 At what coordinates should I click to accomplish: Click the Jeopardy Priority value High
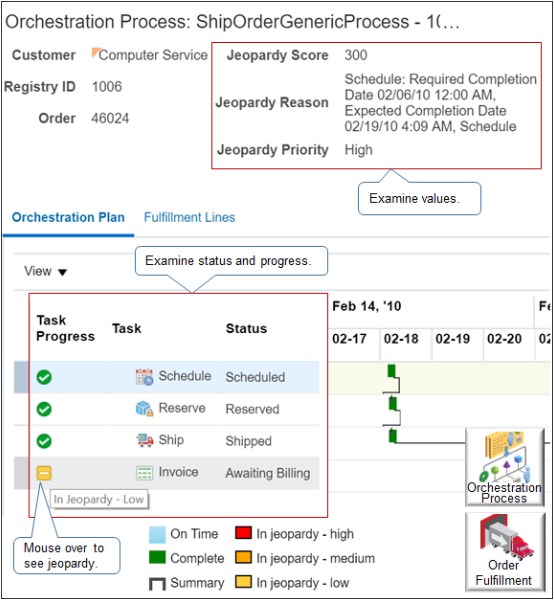point(358,150)
